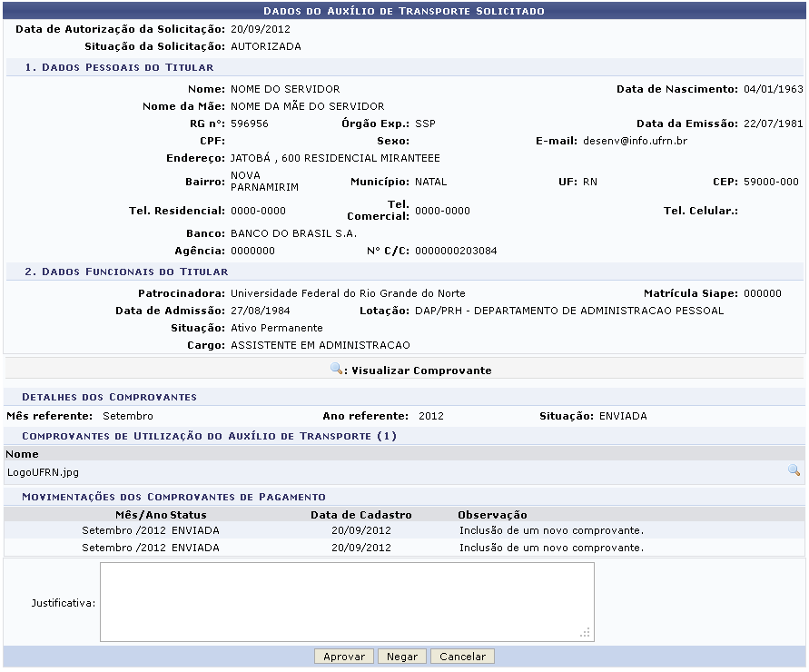The image size is (809, 672).
Task: Click the Dados Pessoais do Titular section header
Action: pos(118,67)
